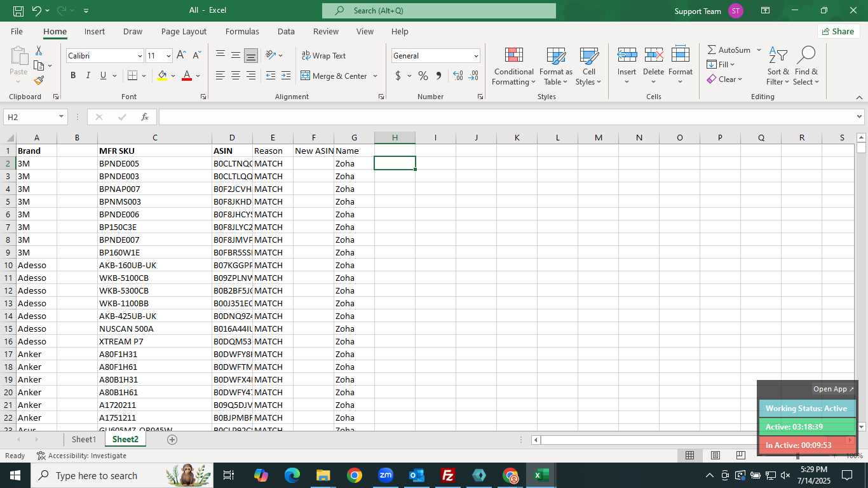Apply comma style number format
Viewport: 868px width, 488px height.
[438, 76]
